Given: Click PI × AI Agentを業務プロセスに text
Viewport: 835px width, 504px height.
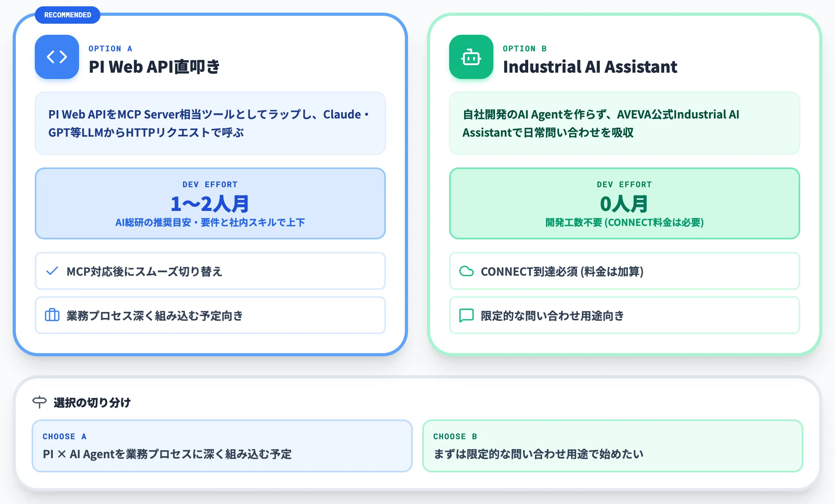Looking at the screenshot, I should [x=167, y=454].
